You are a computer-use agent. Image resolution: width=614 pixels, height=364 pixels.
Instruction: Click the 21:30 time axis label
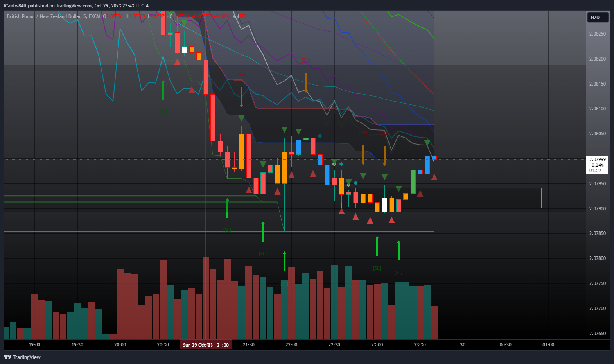(x=249, y=345)
